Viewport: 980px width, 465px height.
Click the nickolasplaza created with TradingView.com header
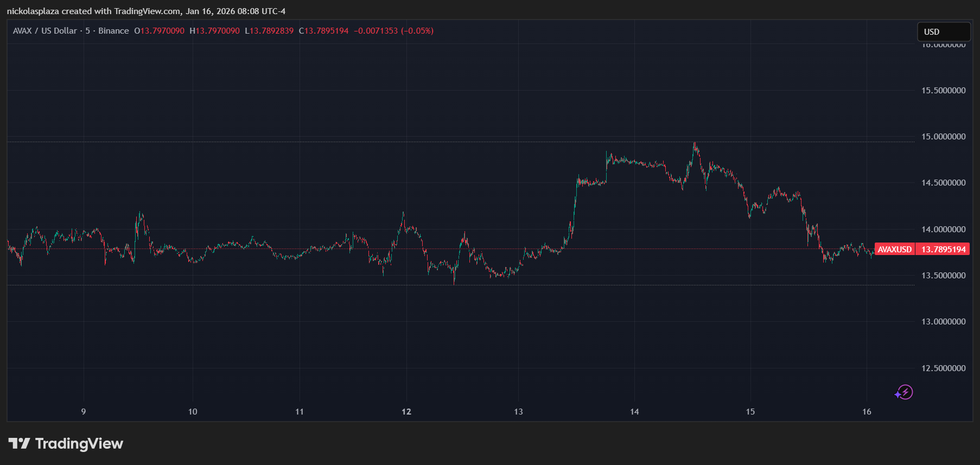pos(146,11)
